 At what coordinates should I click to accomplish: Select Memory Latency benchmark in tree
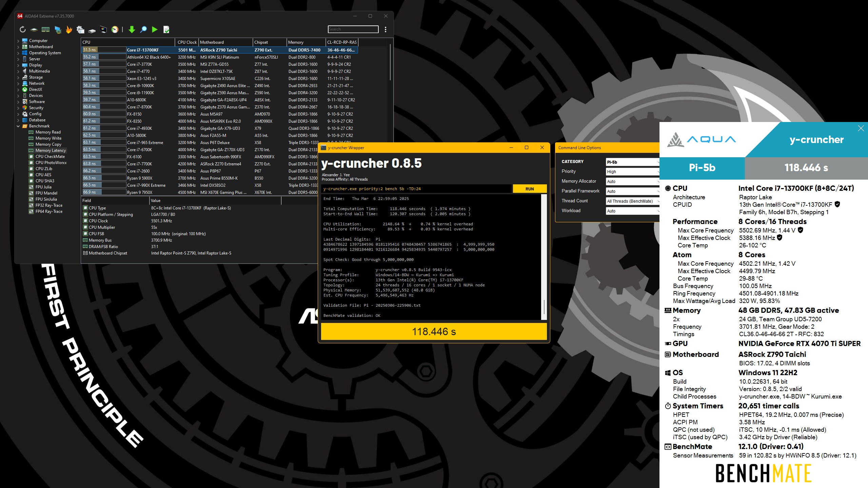click(x=51, y=150)
